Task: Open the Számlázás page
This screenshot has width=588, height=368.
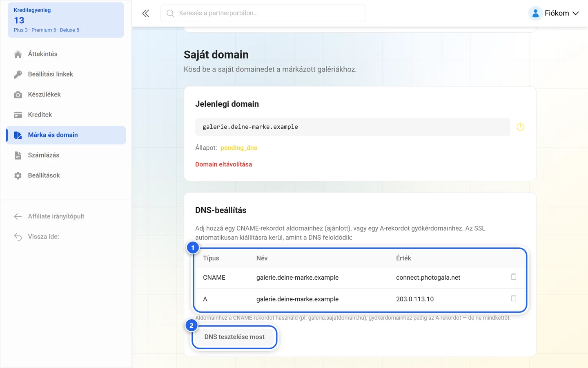Action: (x=66, y=155)
